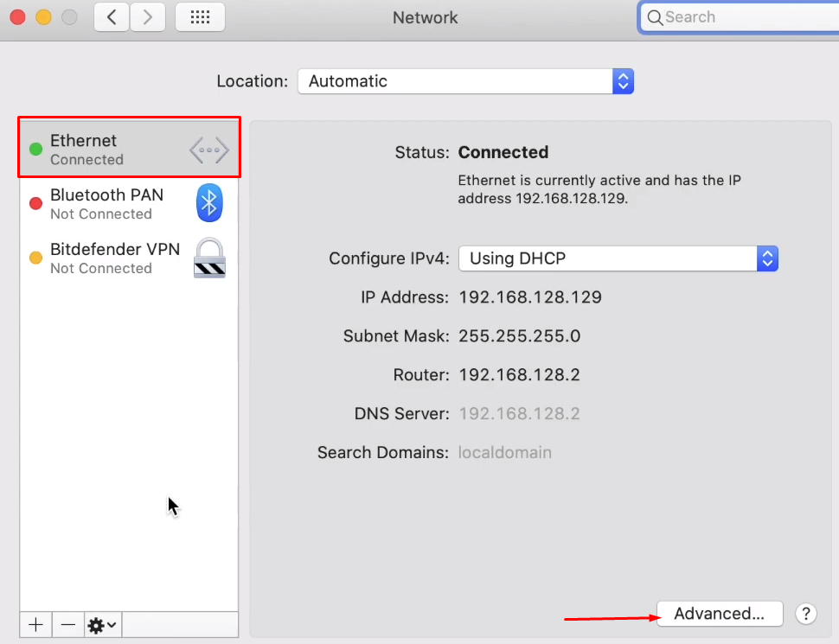This screenshot has width=839, height=644.
Task: Open the gear action menu
Action: [102, 624]
